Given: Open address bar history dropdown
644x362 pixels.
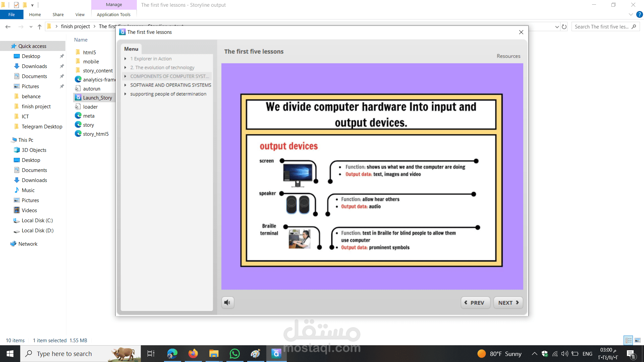Looking at the screenshot, I should click(x=557, y=27).
